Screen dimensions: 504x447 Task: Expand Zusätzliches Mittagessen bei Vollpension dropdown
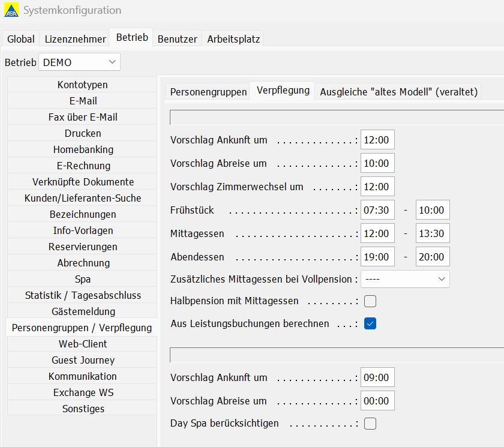[x=405, y=279]
